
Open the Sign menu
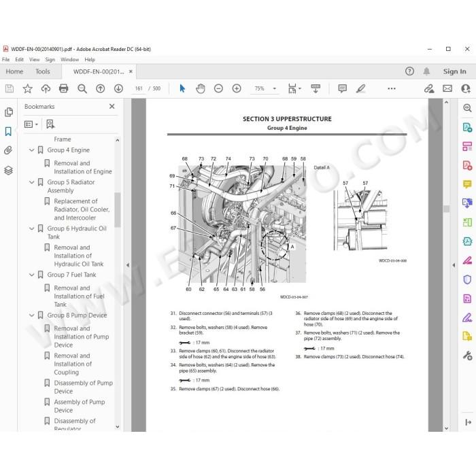50,60
